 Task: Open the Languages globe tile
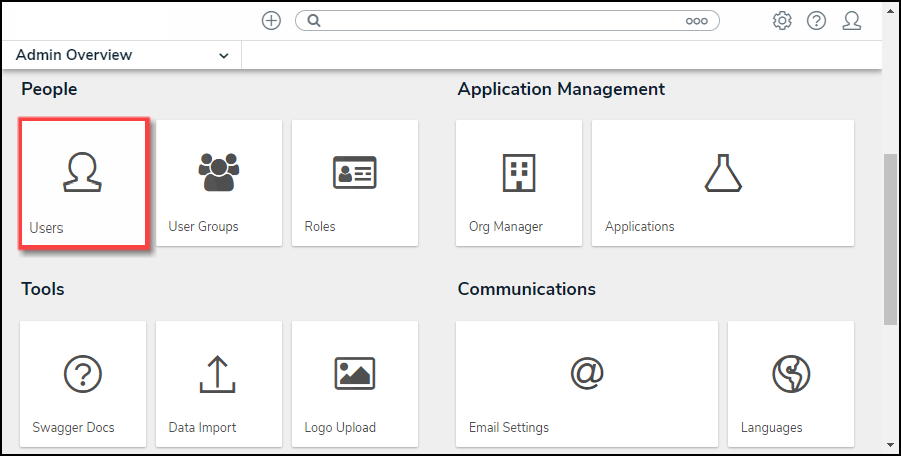pos(790,384)
